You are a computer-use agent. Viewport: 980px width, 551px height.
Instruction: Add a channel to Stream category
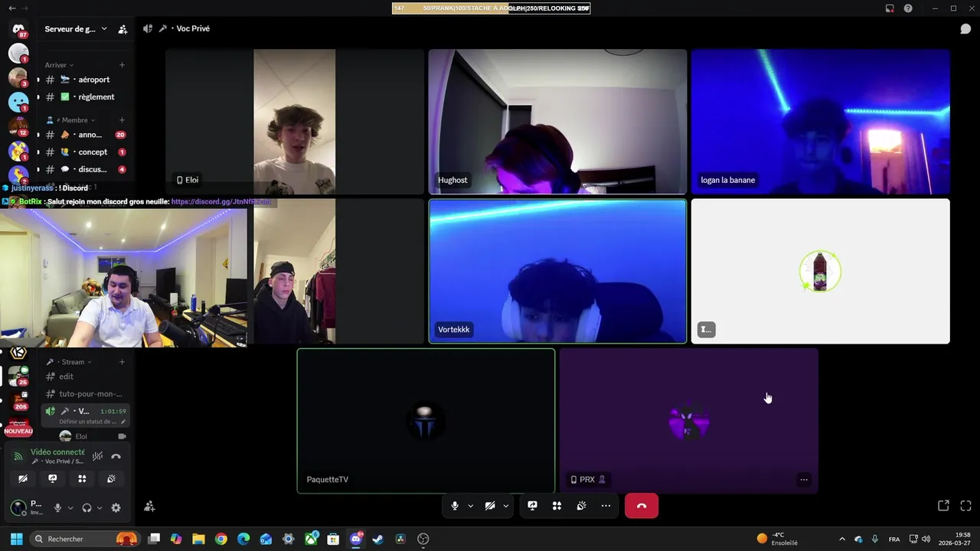click(122, 362)
